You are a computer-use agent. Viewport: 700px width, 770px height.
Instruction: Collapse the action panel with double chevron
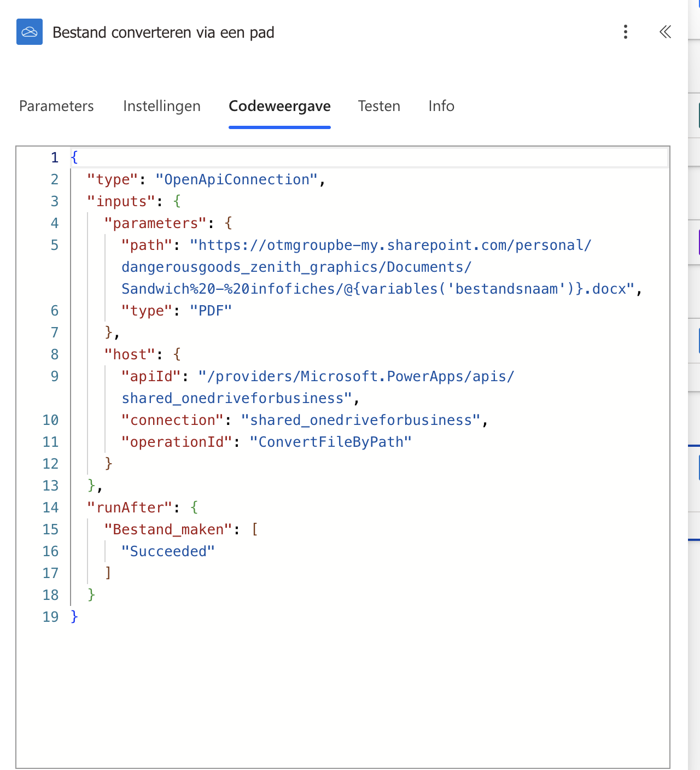(664, 32)
